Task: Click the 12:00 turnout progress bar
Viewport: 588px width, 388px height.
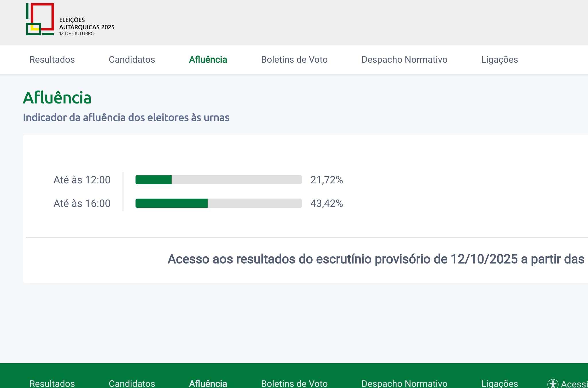Action: pyautogui.click(x=218, y=180)
